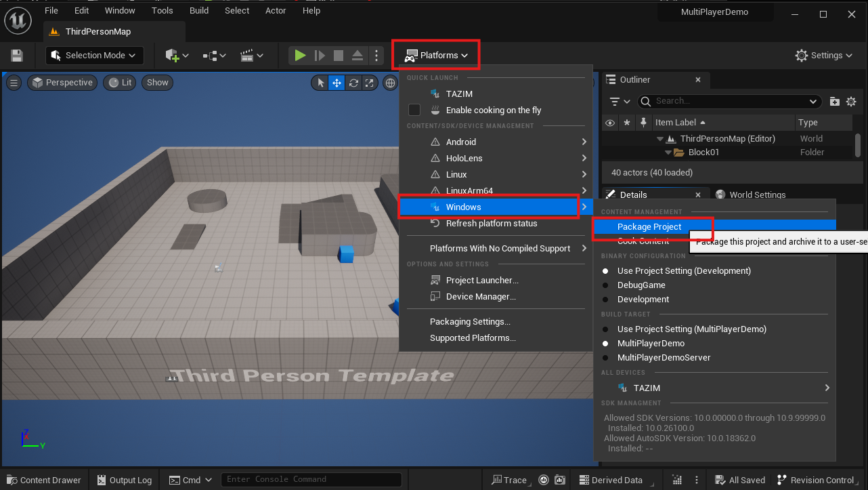Click the Eject playback icon
This screenshot has height=490, width=868.
pyautogui.click(x=358, y=56)
